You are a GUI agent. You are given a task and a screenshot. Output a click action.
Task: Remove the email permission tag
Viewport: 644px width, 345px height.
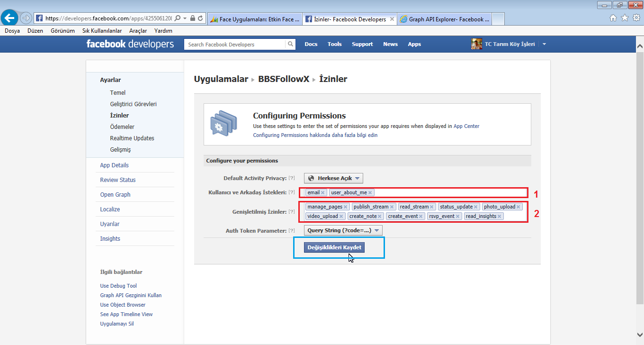pos(322,192)
